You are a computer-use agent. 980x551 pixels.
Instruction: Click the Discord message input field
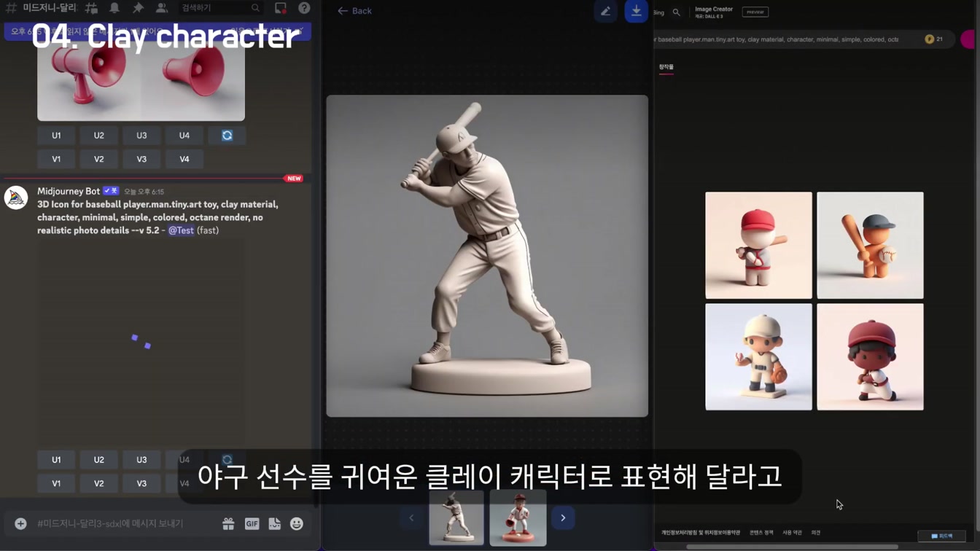124,524
